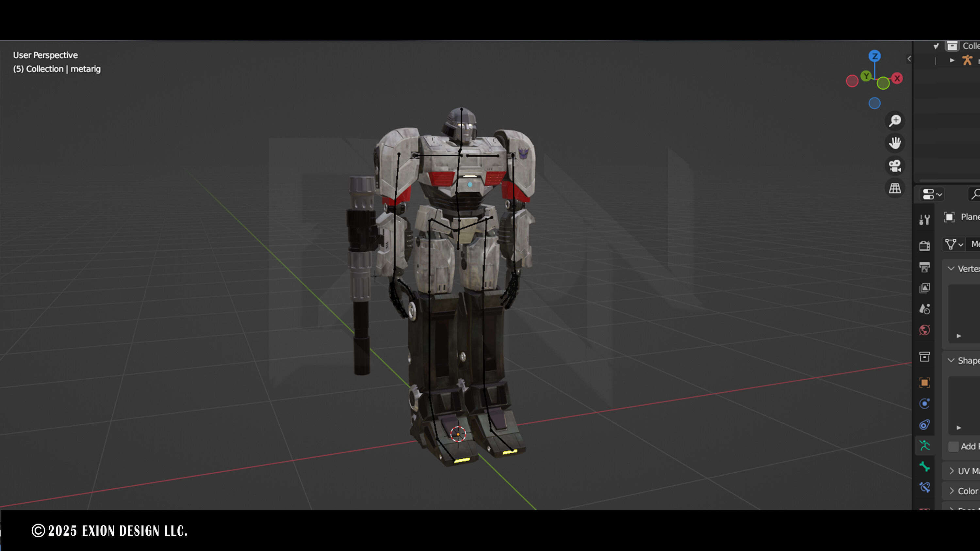
Task: Click the red X axis on the navigation gizmo
Action: click(x=897, y=78)
